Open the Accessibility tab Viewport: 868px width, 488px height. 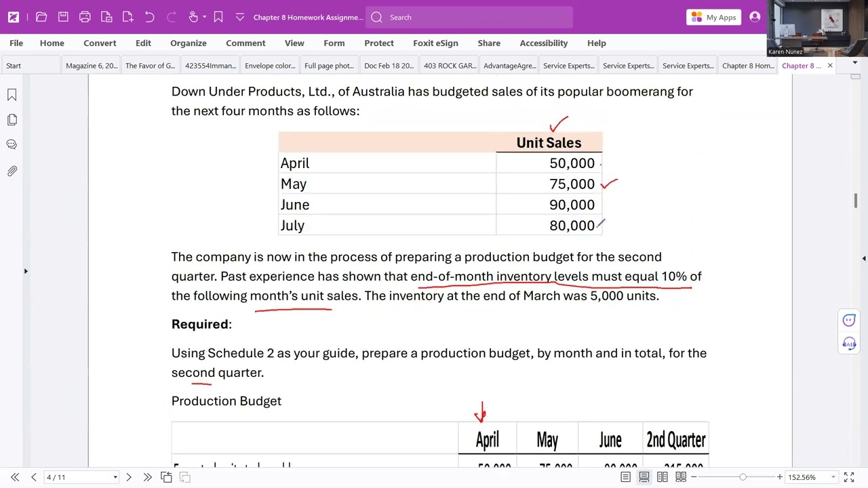(x=544, y=43)
